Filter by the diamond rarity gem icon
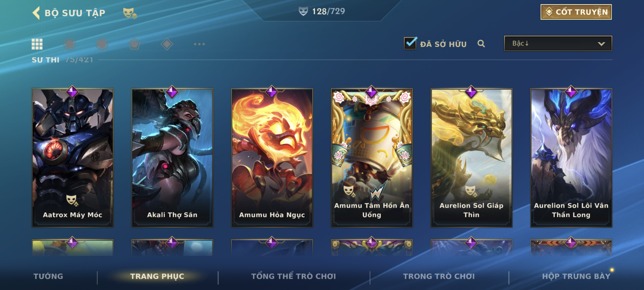Image resolution: width=644 pixels, height=290 pixels. coord(167,44)
